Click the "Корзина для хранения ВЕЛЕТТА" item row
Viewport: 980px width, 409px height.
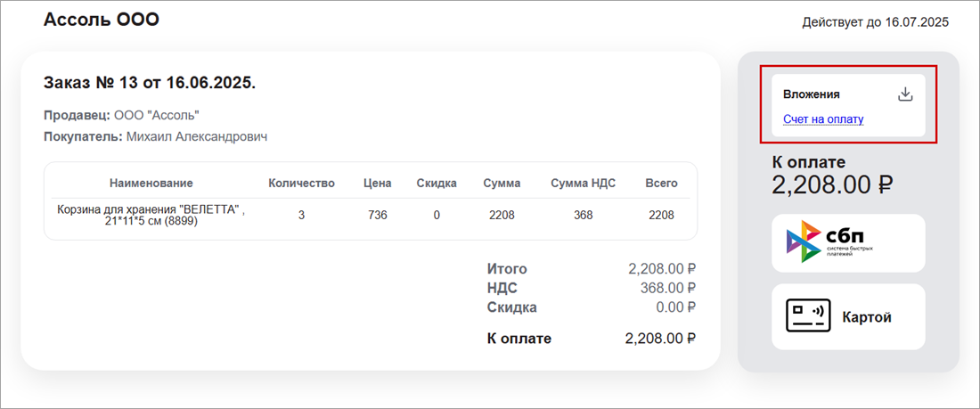(151, 215)
